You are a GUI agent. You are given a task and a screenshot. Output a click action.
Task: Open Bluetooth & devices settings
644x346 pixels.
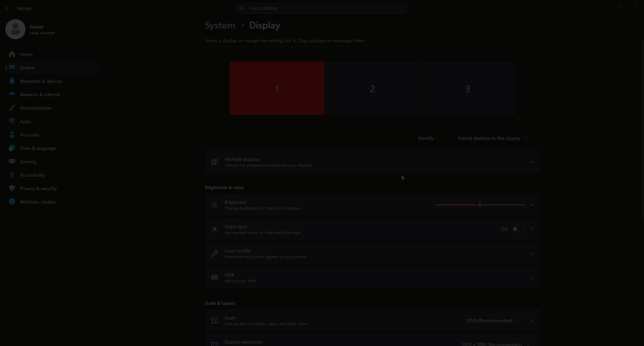41,81
